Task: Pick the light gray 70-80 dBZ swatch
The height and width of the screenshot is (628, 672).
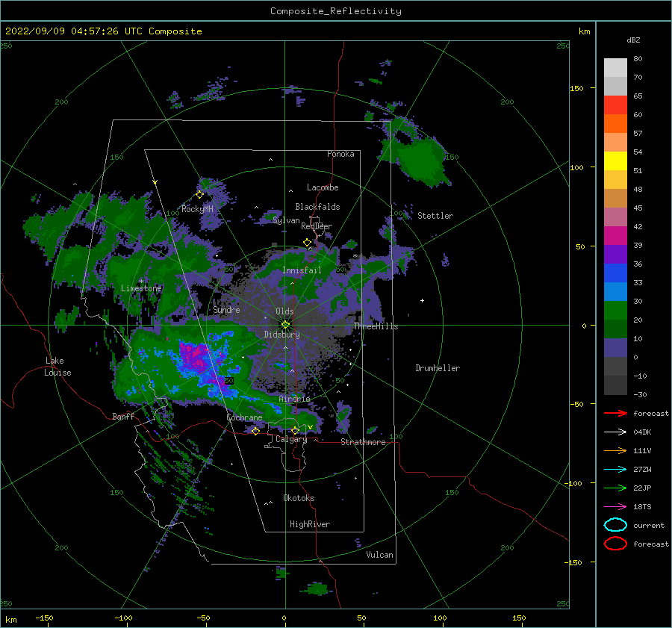Action: pos(615,68)
